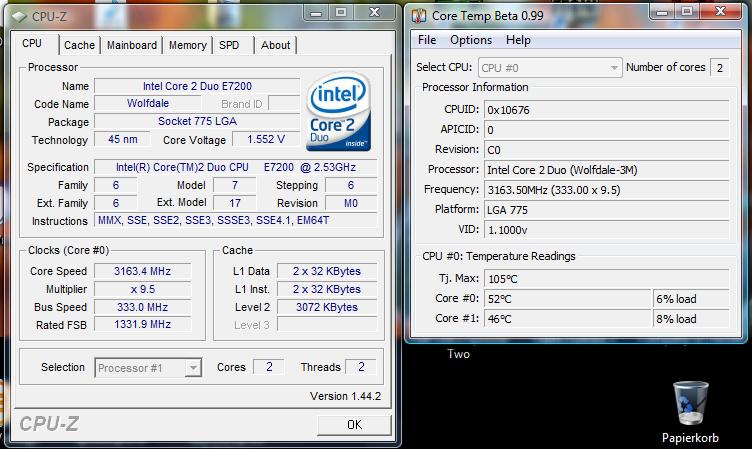Close the CPU-Z window
This screenshot has width=752, height=449.
point(375,13)
